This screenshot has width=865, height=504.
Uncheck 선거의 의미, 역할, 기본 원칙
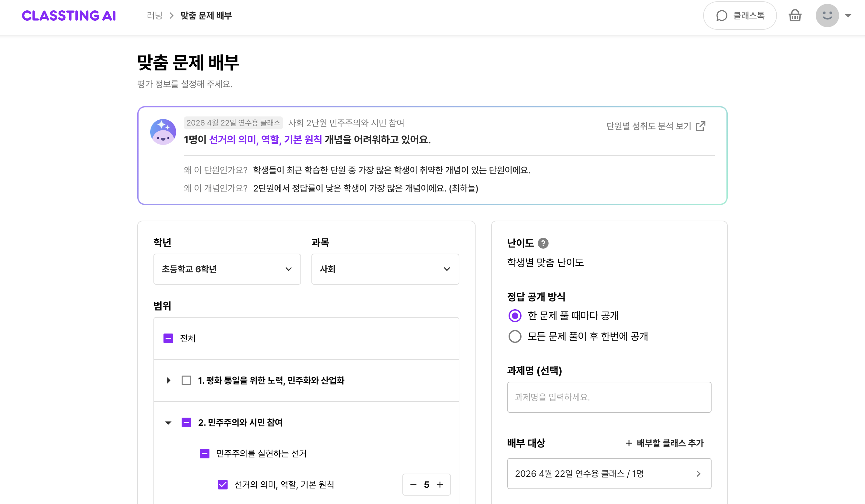pos(223,485)
